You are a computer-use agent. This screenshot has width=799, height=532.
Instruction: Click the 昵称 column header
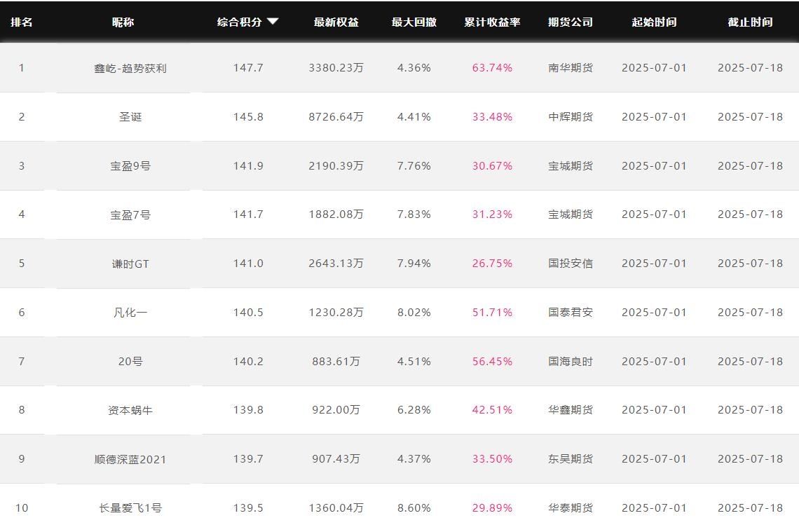tap(123, 22)
